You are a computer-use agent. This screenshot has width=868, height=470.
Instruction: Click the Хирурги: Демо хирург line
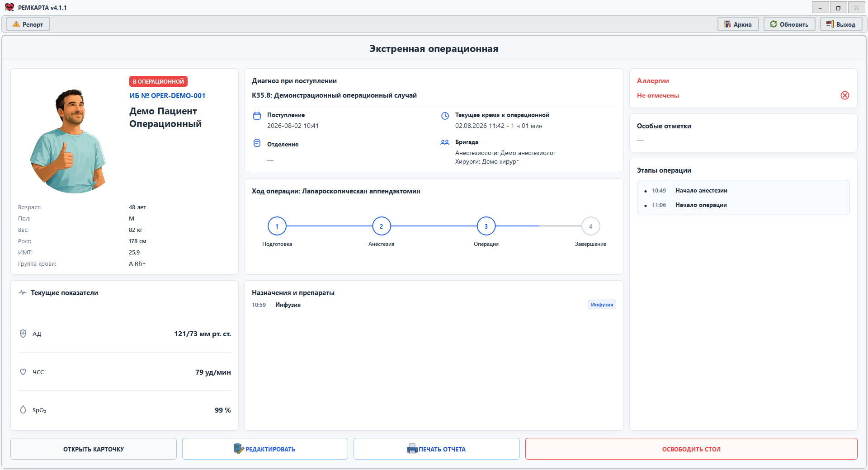pos(487,162)
